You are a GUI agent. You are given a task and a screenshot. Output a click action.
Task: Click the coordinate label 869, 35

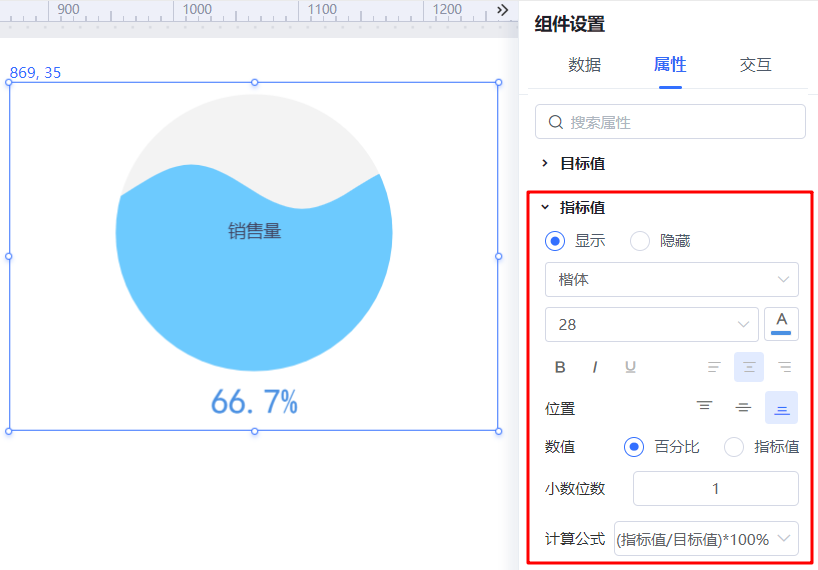[35, 72]
